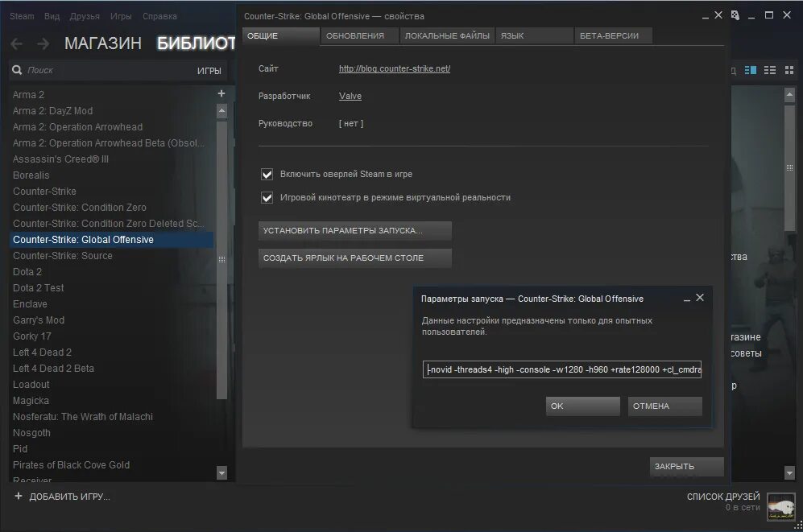This screenshot has height=532, width=803.
Task: Select Arma 2: Operation Arrowhead
Action: [x=78, y=127]
